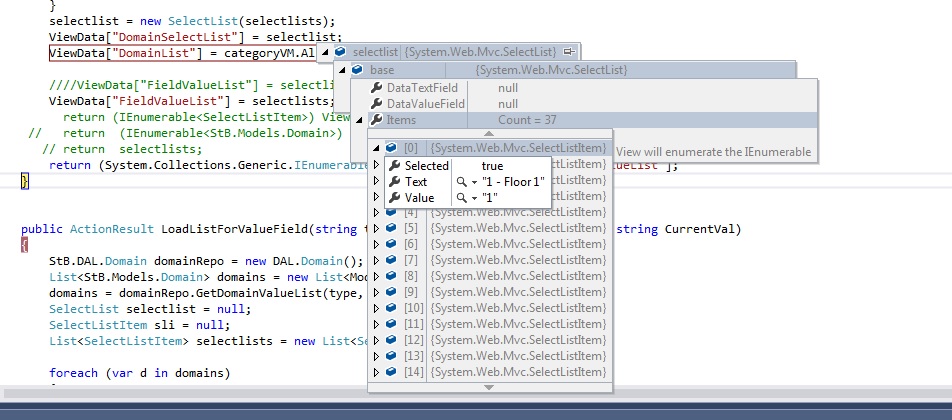The image size is (952, 420).
Task: Click the cube icon of item [4]
Action: (x=392, y=212)
